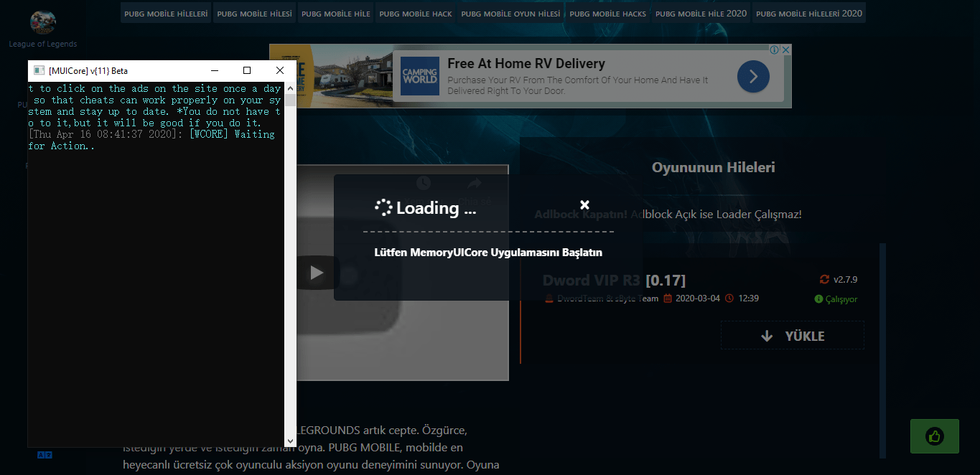
Task: Click the League of Legends sidebar icon
Action: pos(42,22)
